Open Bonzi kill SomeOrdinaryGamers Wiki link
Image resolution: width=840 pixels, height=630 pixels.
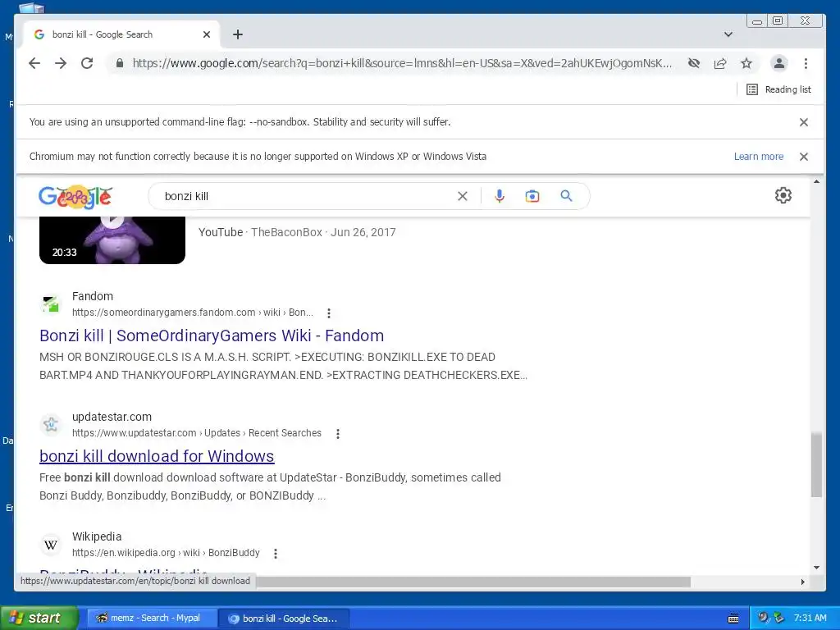212,336
